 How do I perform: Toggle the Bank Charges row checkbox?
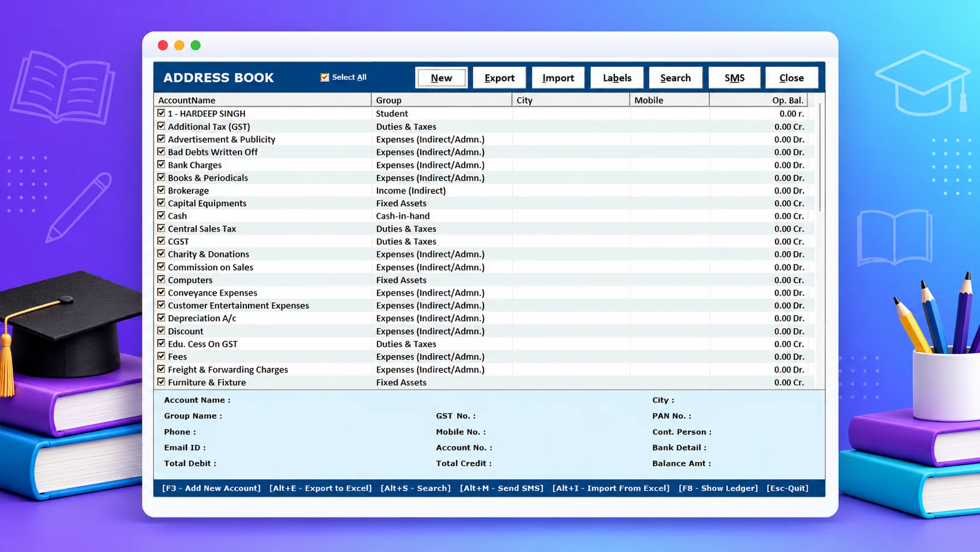(x=161, y=165)
